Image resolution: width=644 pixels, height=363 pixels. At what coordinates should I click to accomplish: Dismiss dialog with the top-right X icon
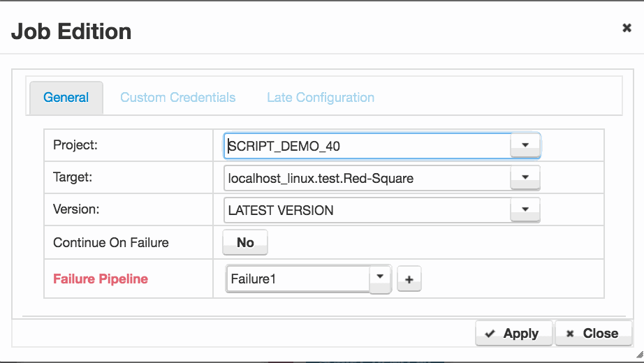tap(627, 27)
